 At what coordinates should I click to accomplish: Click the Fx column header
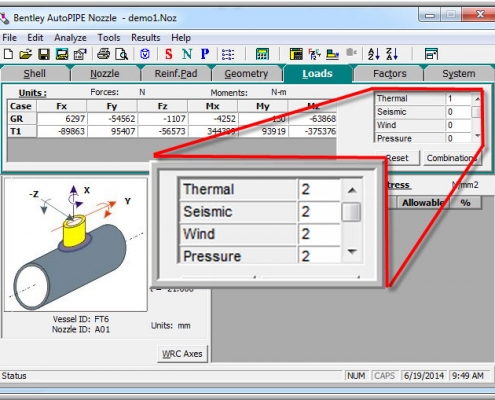click(62, 106)
